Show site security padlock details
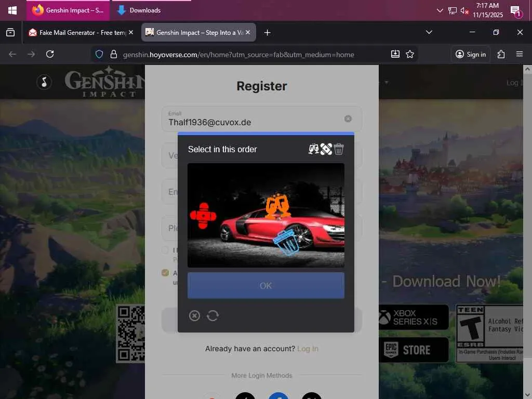532x399 pixels. click(x=114, y=54)
